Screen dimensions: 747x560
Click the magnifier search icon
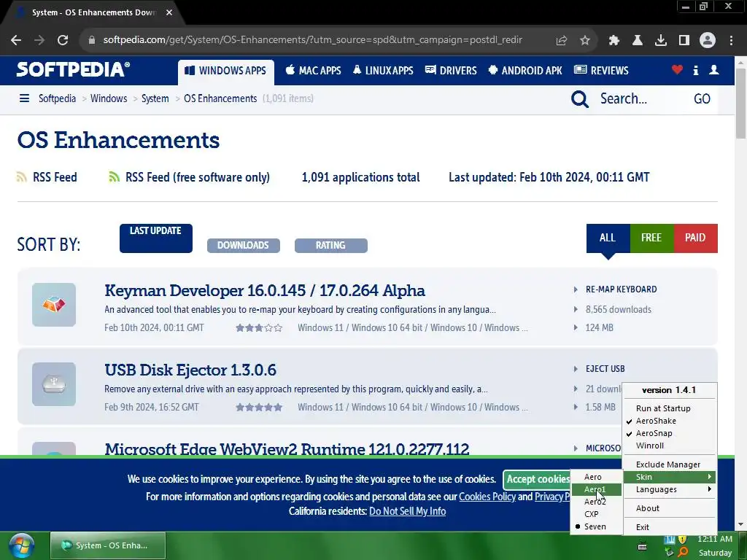coord(580,99)
